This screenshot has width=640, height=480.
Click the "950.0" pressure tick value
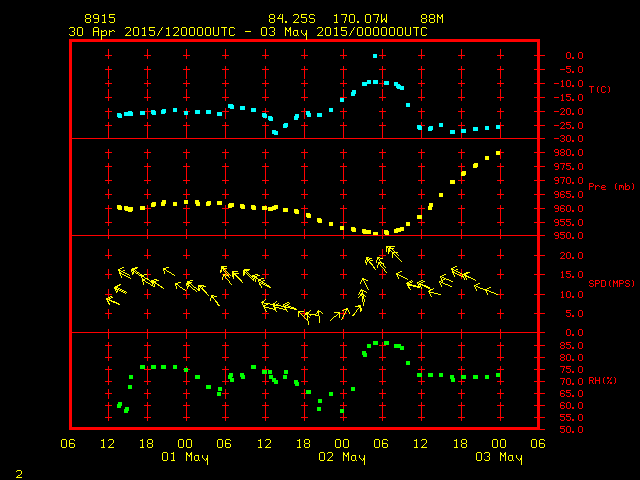click(569, 236)
